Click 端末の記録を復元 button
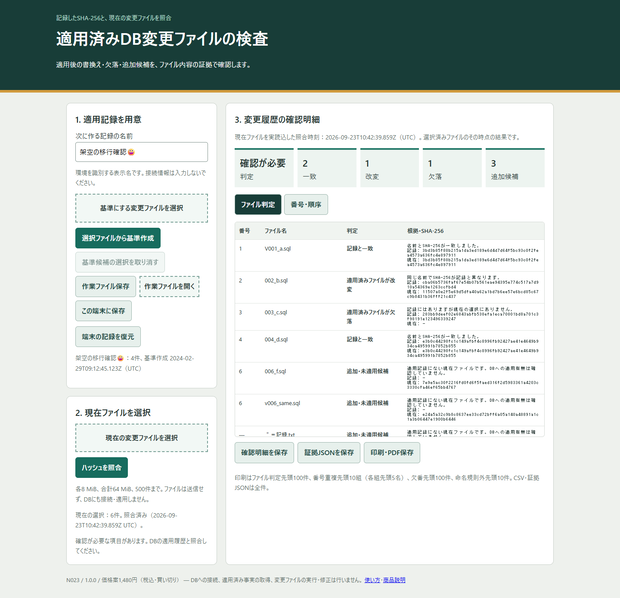Viewport: 620px width, 598px height. coord(108,337)
